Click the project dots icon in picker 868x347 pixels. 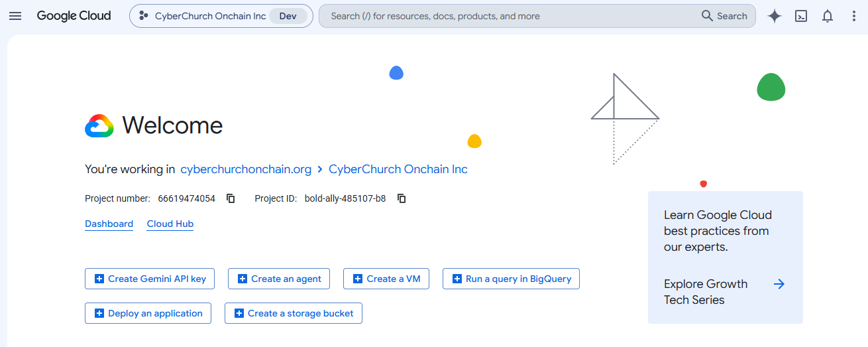143,16
